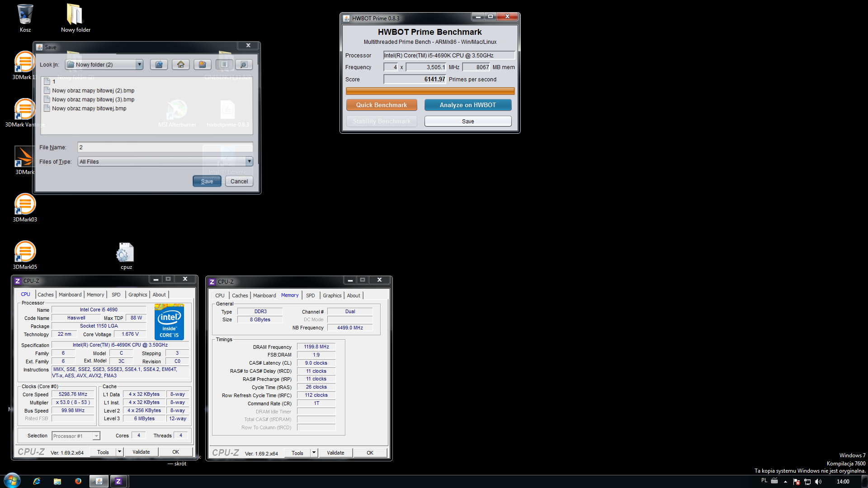Click the Processor name field in HWBOT
The image size is (868, 488).
449,55
